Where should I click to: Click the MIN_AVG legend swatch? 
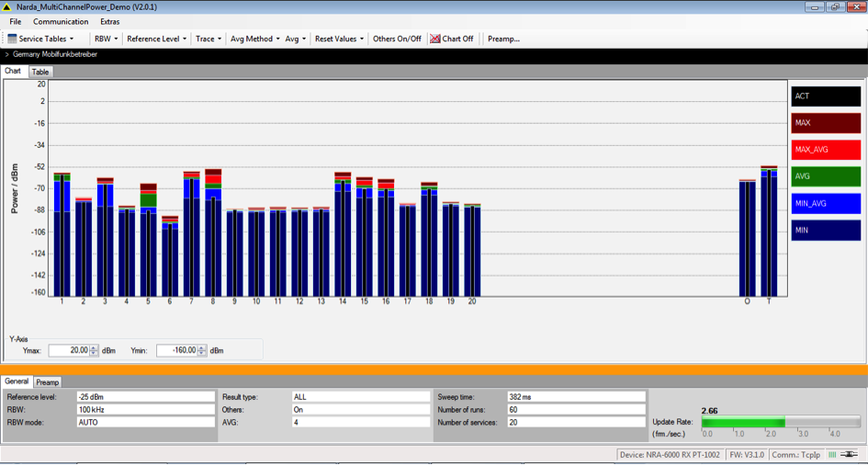click(826, 204)
